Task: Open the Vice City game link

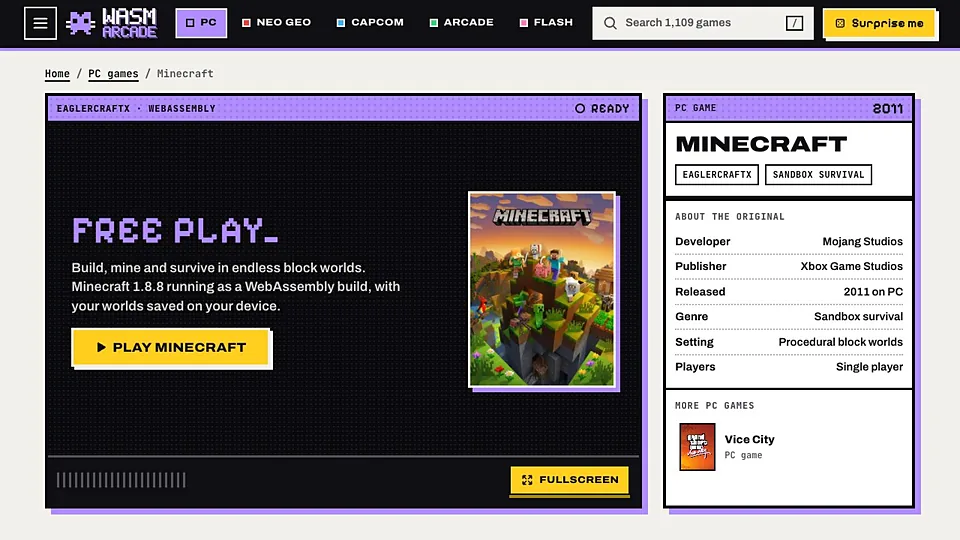Action: click(749, 439)
